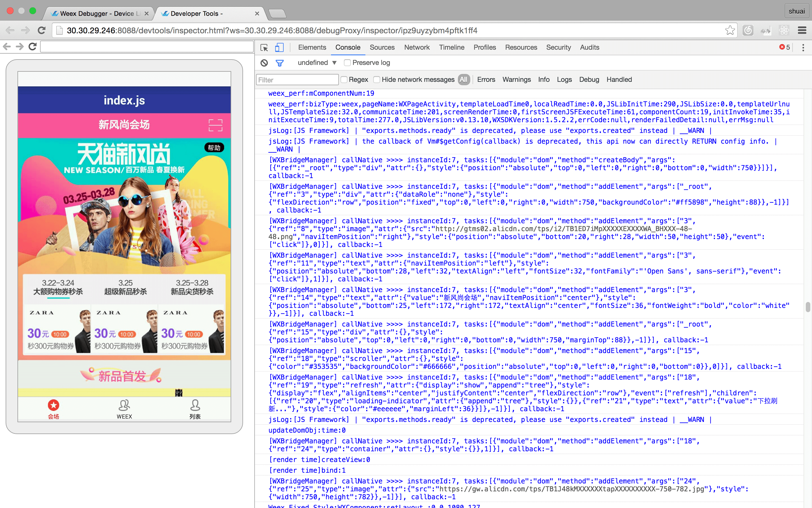Filter console by Info
The width and height of the screenshot is (812, 508).
click(544, 80)
